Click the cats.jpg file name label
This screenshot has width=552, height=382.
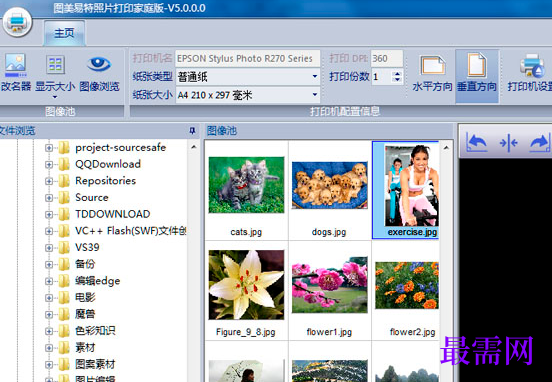tap(246, 232)
